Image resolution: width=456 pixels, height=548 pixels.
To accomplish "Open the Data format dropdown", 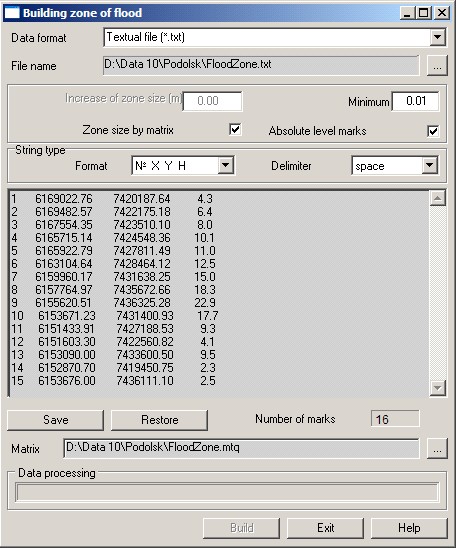I will (x=437, y=37).
